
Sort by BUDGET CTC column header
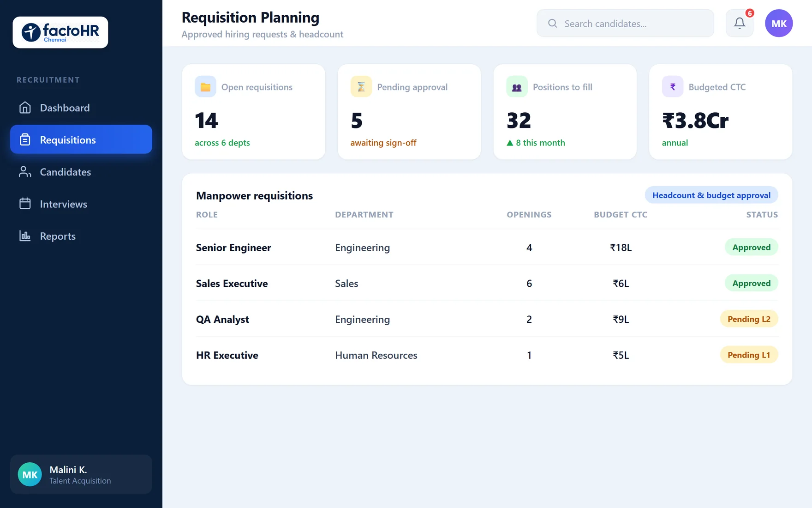(x=621, y=215)
